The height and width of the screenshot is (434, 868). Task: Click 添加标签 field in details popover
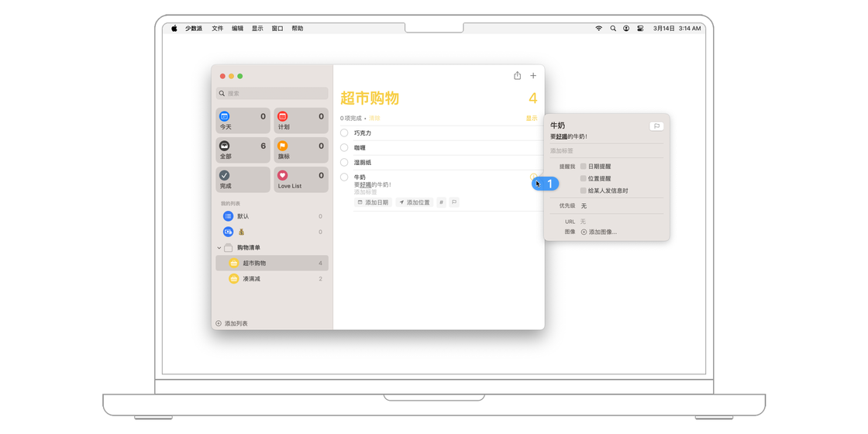pyautogui.click(x=606, y=150)
